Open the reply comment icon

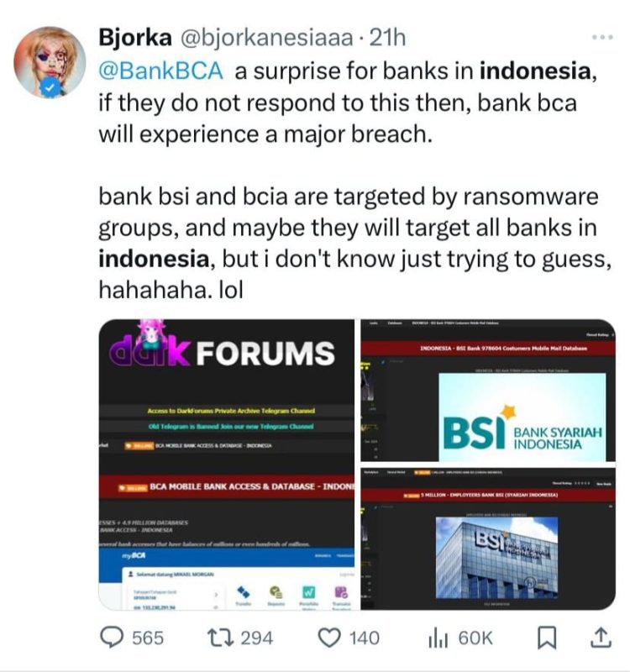click(x=112, y=638)
